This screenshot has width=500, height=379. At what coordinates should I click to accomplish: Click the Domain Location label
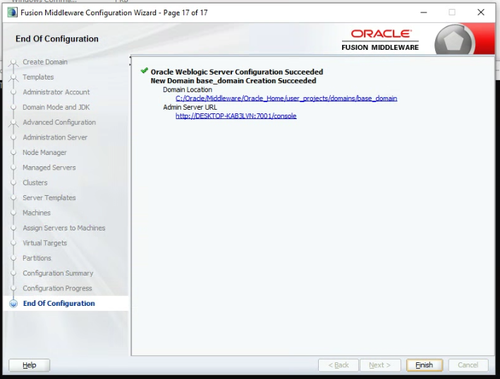point(187,90)
